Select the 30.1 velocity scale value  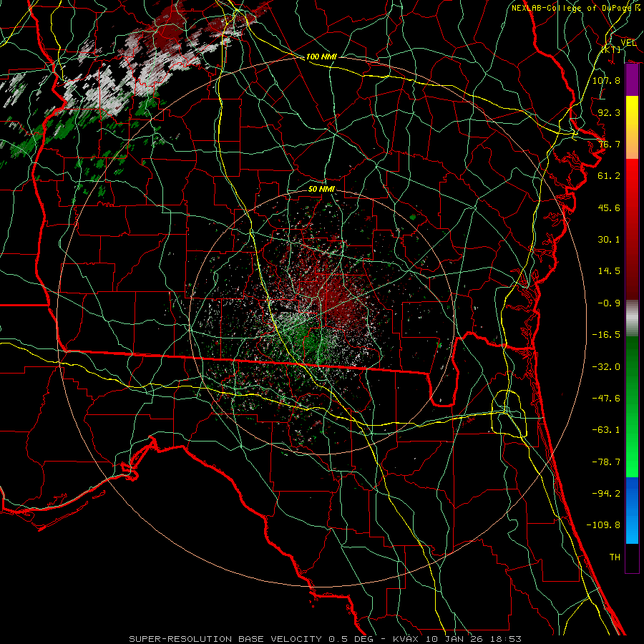609,240
